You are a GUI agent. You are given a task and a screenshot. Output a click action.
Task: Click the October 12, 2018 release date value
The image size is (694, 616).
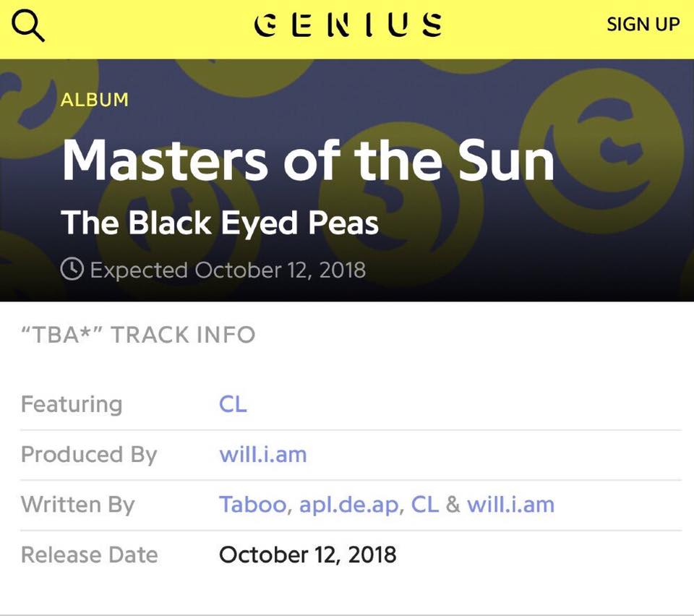(x=308, y=555)
